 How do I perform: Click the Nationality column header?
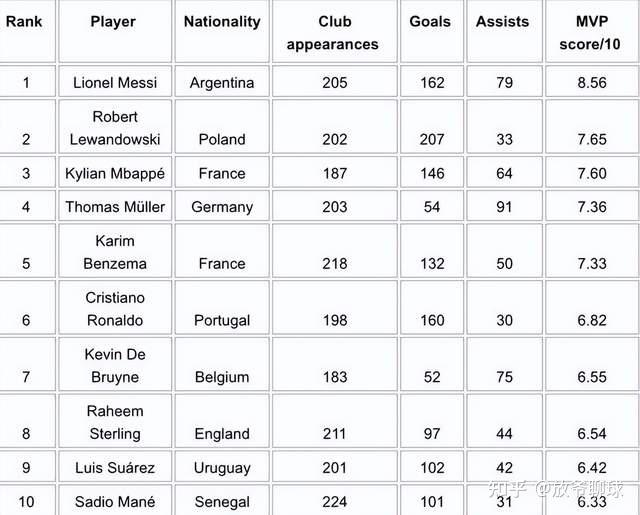click(x=222, y=21)
